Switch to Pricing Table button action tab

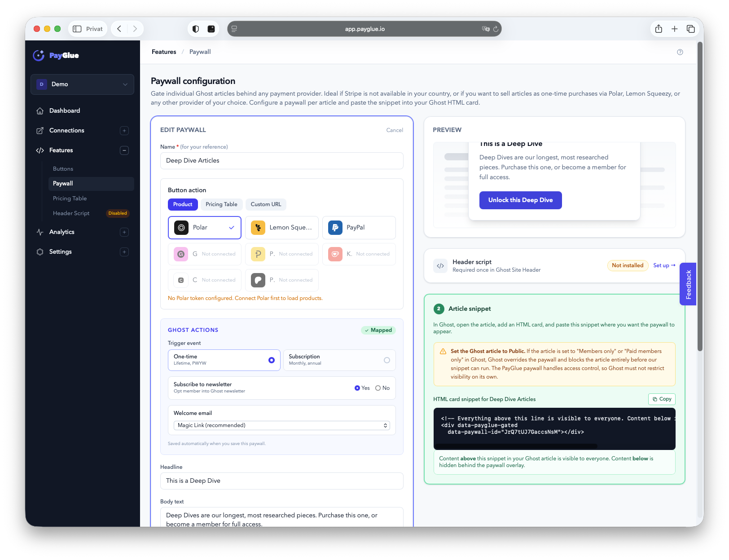click(x=221, y=204)
